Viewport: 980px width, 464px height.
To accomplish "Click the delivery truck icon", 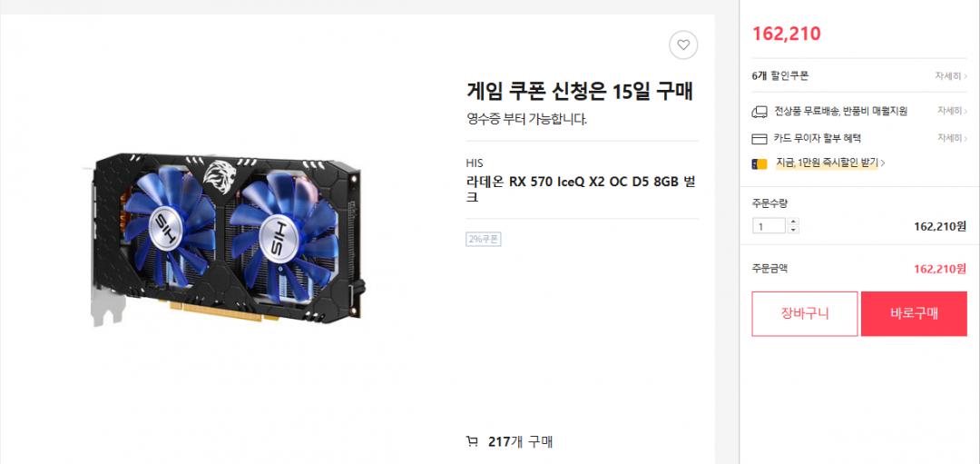I will [x=759, y=112].
